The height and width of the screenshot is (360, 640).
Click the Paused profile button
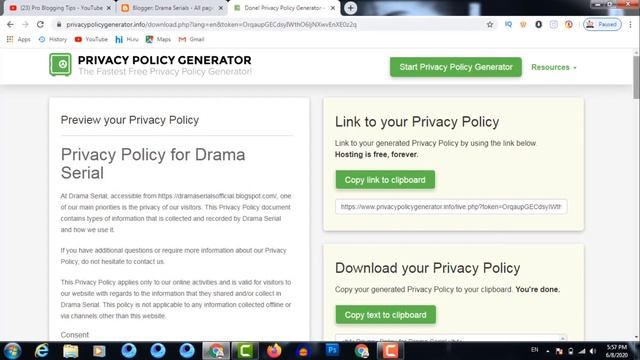tap(602, 24)
